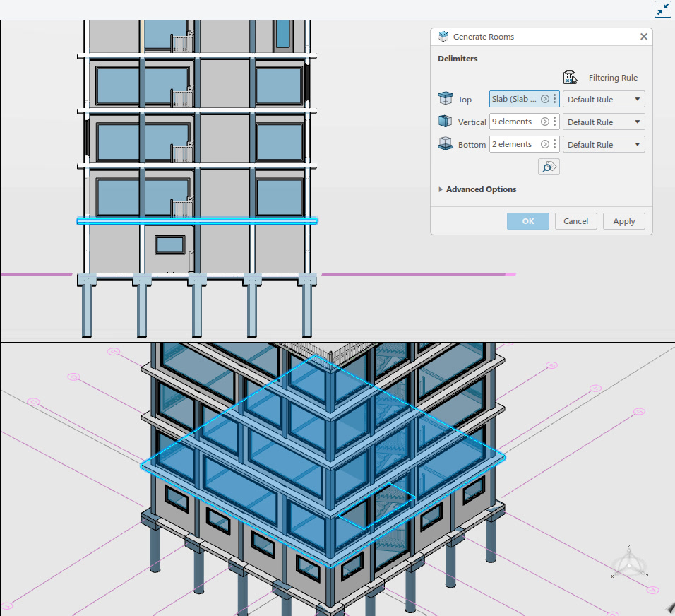Click the Apply button
Image resolution: width=675 pixels, height=616 pixels.
coord(623,221)
